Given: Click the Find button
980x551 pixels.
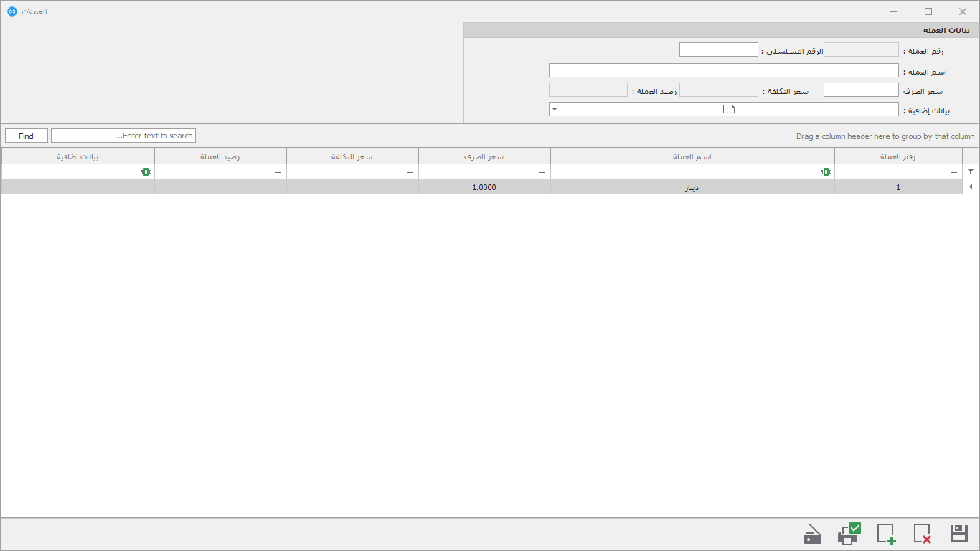Looking at the screenshot, I should tap(27, 136).
